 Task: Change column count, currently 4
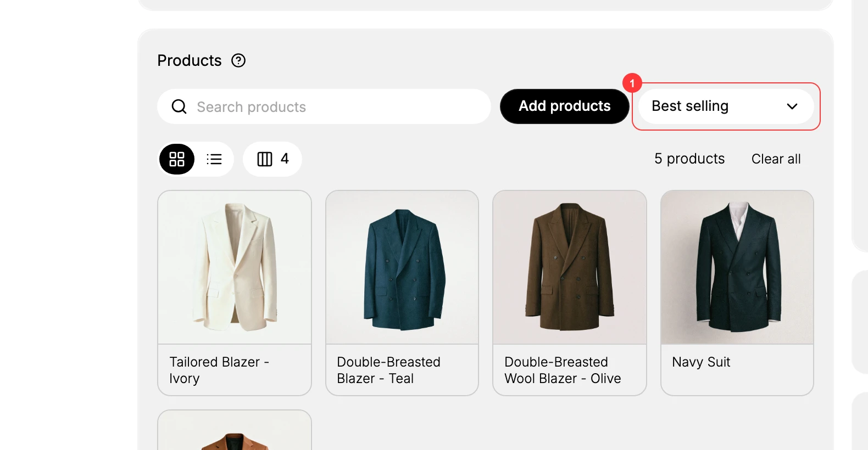[272, 159]
